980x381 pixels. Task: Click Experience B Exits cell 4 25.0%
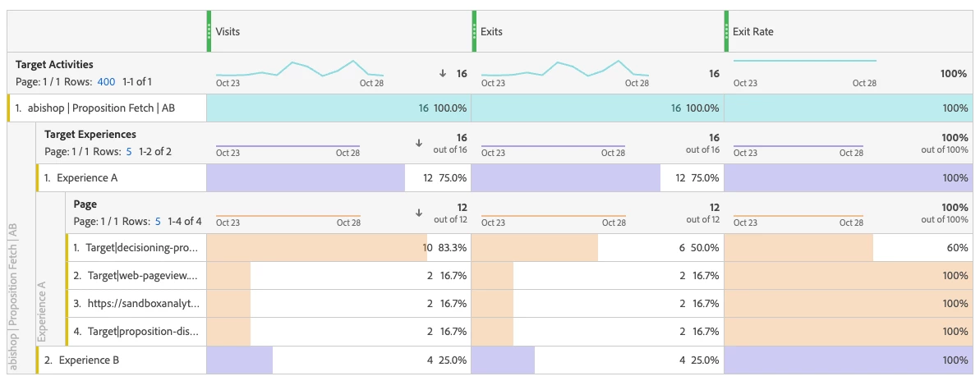pyautogui.click(x=597, y=360)
